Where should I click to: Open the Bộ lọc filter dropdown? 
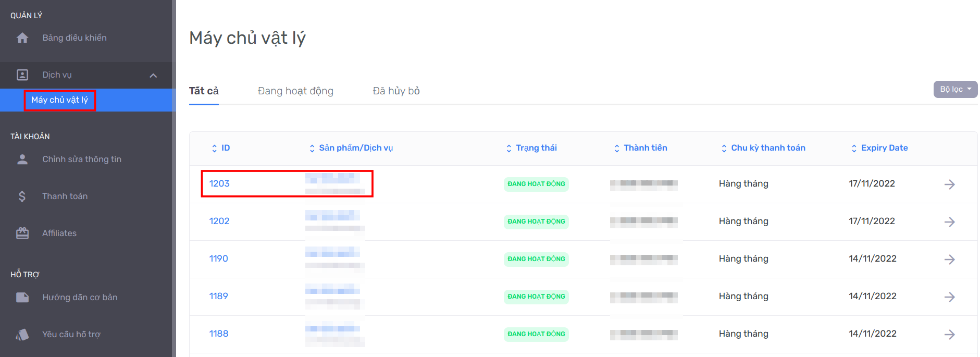955,89
